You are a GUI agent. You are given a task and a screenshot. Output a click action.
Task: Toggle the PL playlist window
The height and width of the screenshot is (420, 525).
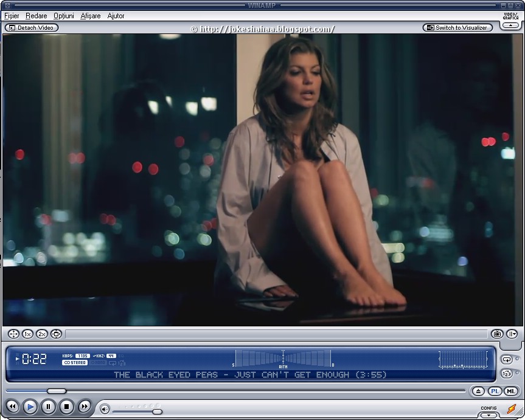click(495, 391)
